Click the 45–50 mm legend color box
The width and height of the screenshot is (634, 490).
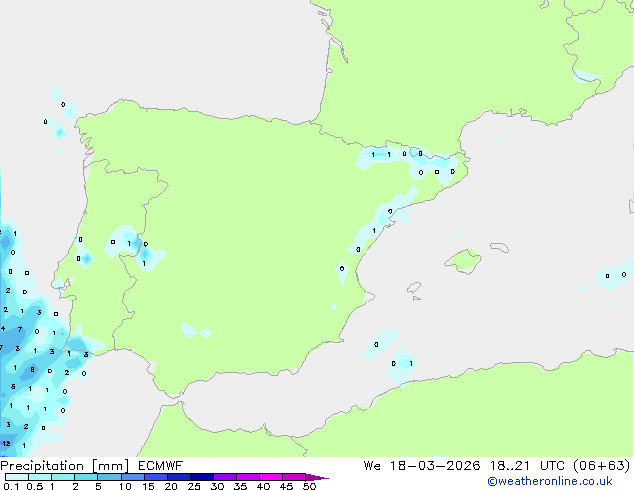pos(294,477)
